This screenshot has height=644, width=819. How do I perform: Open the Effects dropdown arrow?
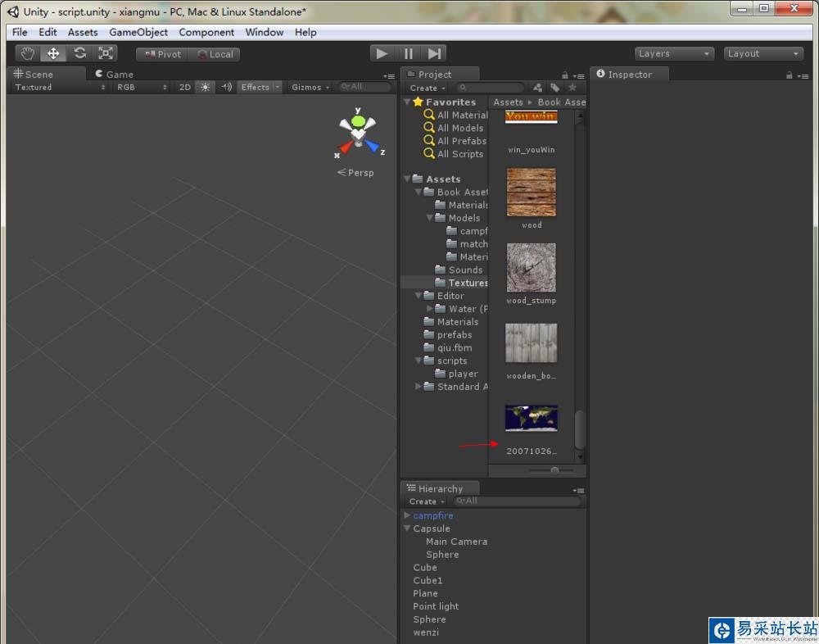pyautogui.click(x=278, y=88)
